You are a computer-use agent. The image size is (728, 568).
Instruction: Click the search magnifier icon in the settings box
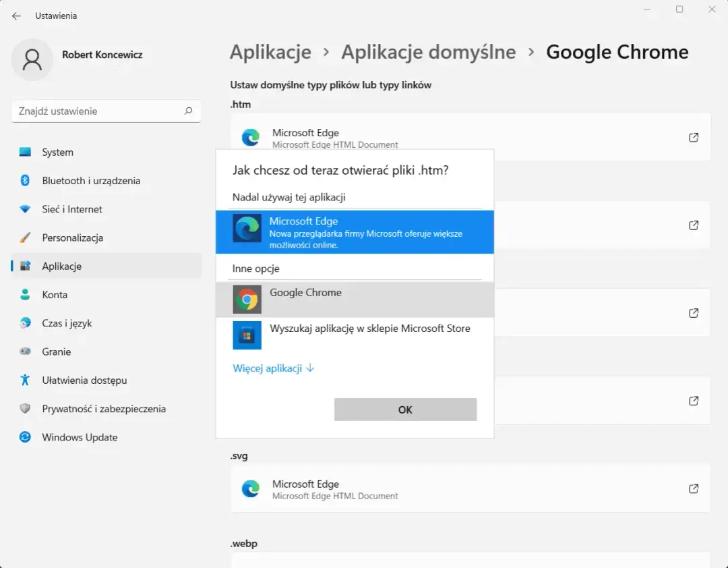coord(188,111)
